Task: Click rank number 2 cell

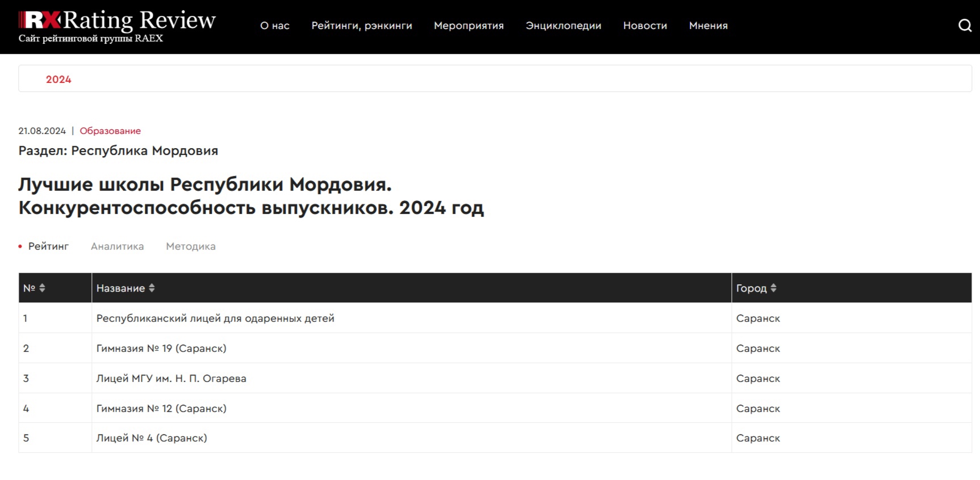Action: click(55, 348)
